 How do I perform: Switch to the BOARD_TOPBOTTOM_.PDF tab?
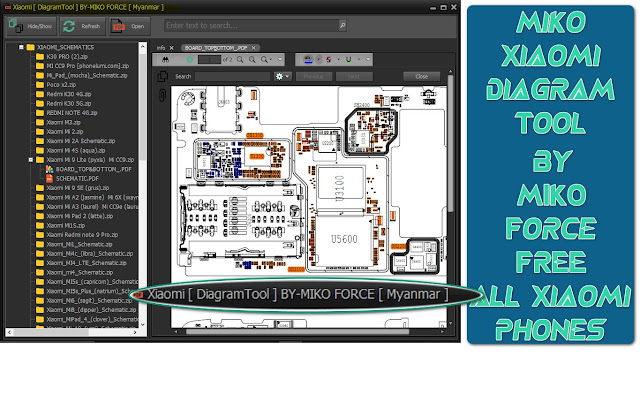[216, 48]
